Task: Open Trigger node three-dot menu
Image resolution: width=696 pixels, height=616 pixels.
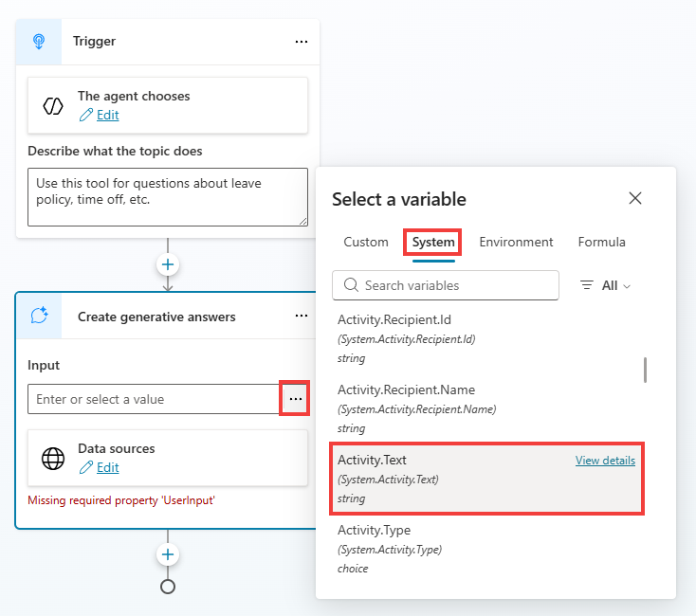Action: coord(301,42)
